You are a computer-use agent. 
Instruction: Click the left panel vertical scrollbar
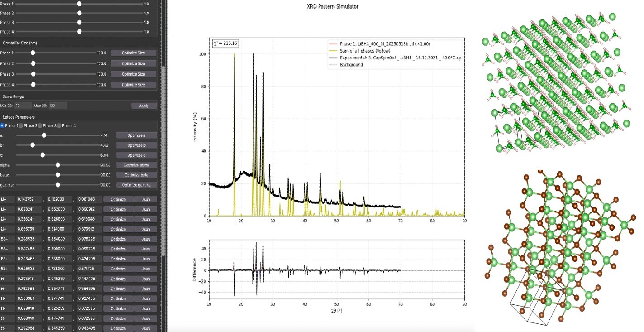coord(163,161)
